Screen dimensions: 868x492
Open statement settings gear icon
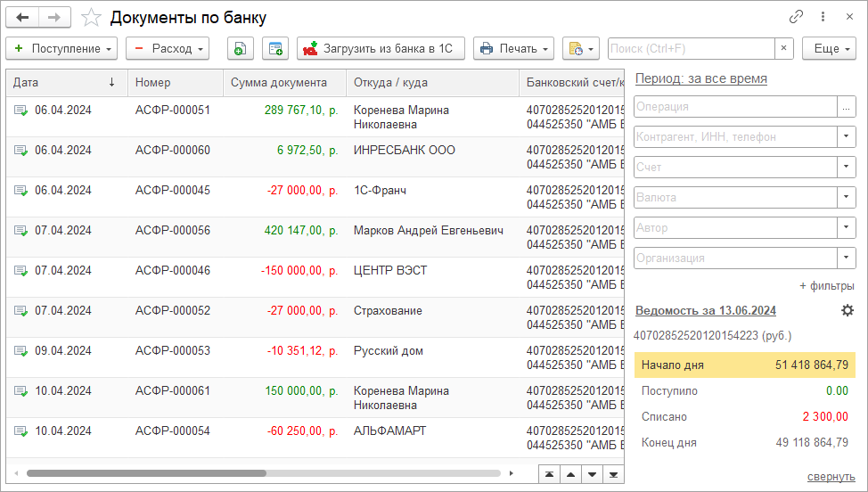coord(848,310)
